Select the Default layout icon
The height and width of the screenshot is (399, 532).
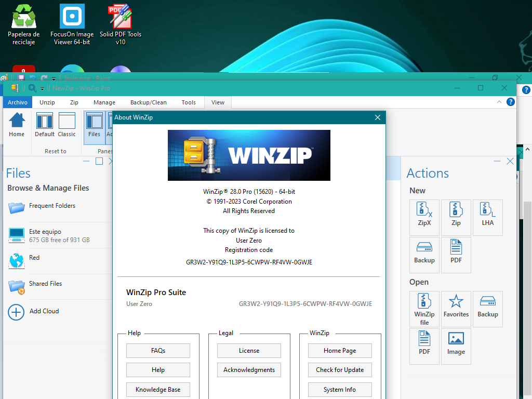(45, 125)
